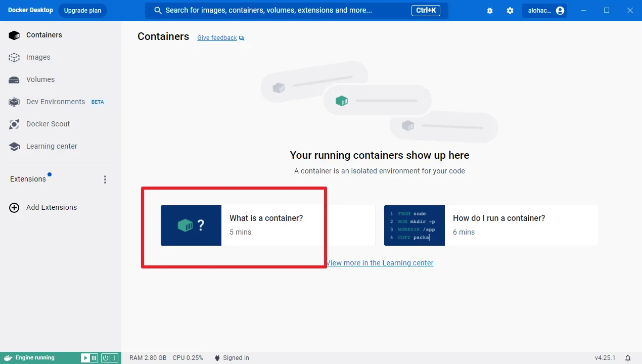
Task: Click the container question mark thumbnail
Action: (x=191, y=225)
